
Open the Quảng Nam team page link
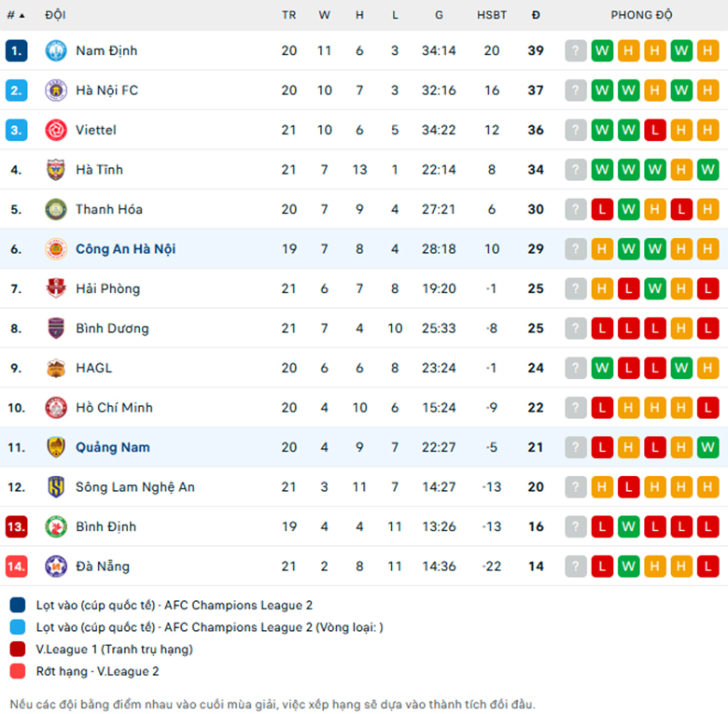click(x=113, y=447)
